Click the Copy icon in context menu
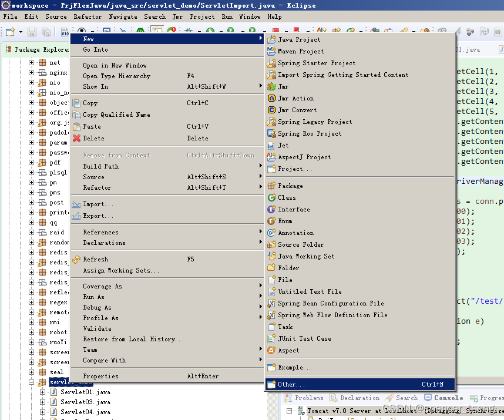The image size is (504, 420). click(76, 103)
